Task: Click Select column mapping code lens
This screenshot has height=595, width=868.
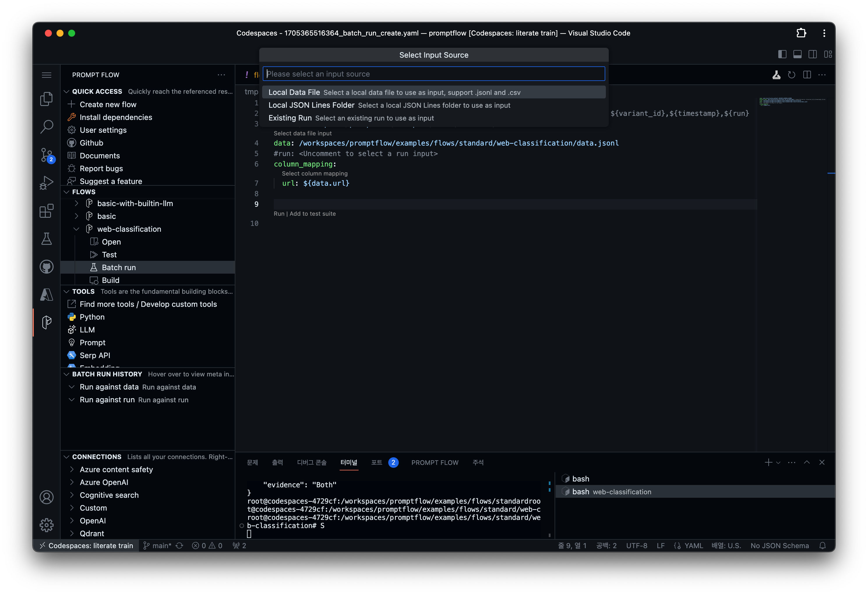Action: (315, 173)
